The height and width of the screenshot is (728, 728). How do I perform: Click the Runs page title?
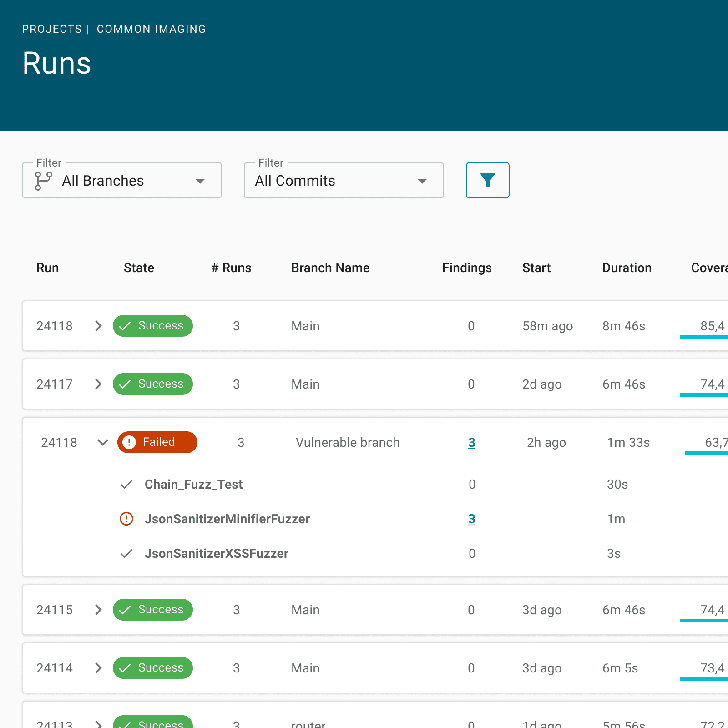tap(57, 63)
